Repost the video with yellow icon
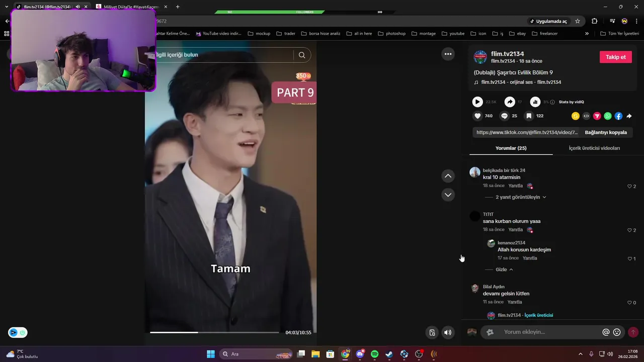 click(x=576, y=116)
